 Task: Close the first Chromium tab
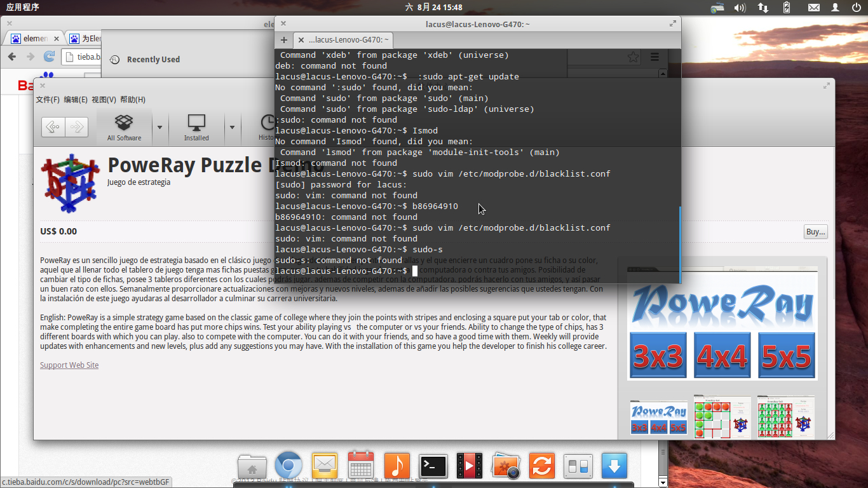pyautogui.click(x=57, y=39)
